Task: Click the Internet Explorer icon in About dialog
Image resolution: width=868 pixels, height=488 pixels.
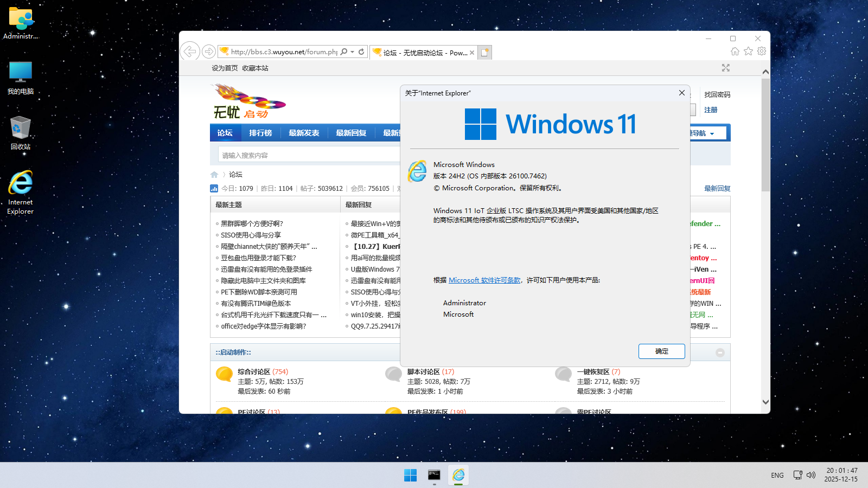Action: click(417, 171)
